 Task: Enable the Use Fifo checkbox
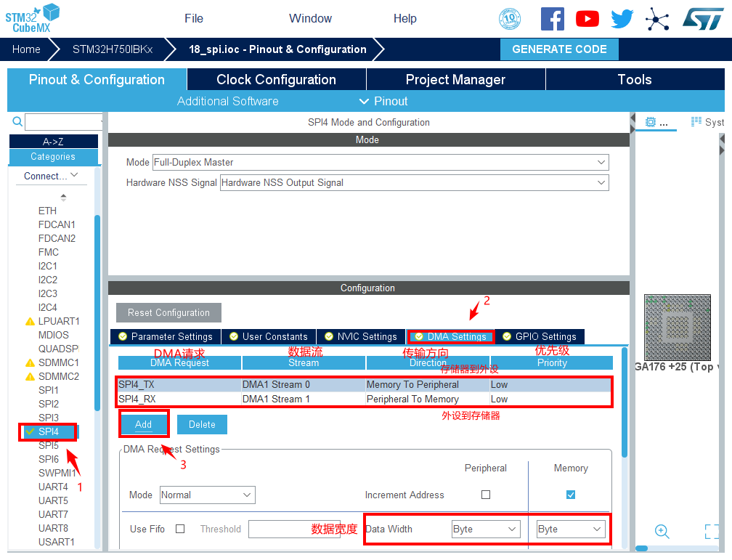180,529
